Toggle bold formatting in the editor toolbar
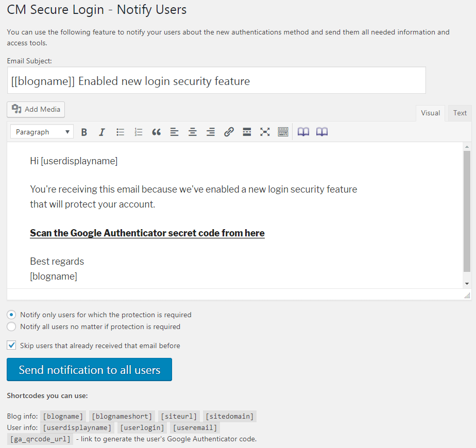Viewport: 476px width, 448px height. point(84,132)
